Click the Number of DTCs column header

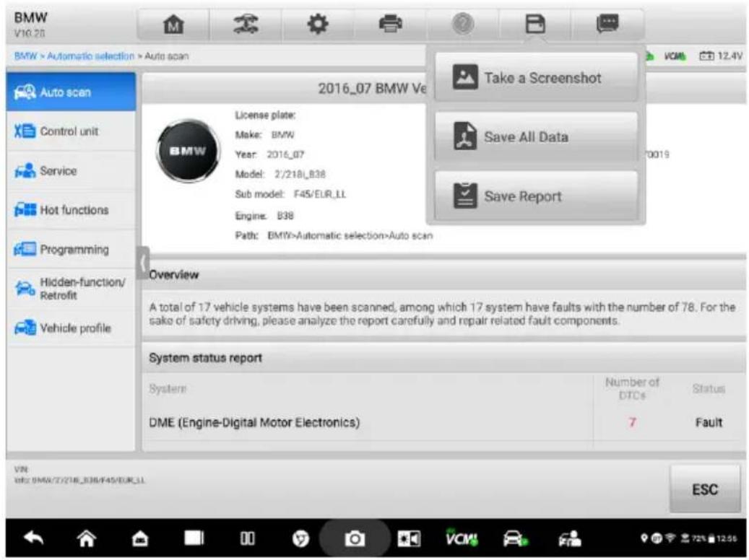pos(632,389)
